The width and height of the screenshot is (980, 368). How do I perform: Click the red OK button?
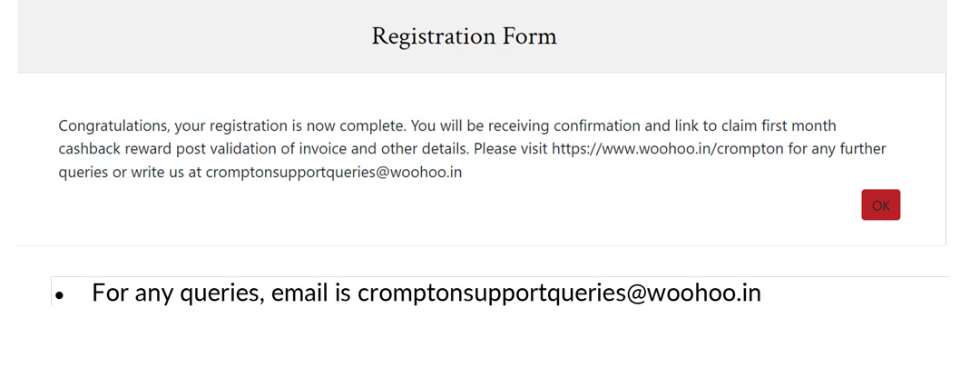click(x=880, y=205)
